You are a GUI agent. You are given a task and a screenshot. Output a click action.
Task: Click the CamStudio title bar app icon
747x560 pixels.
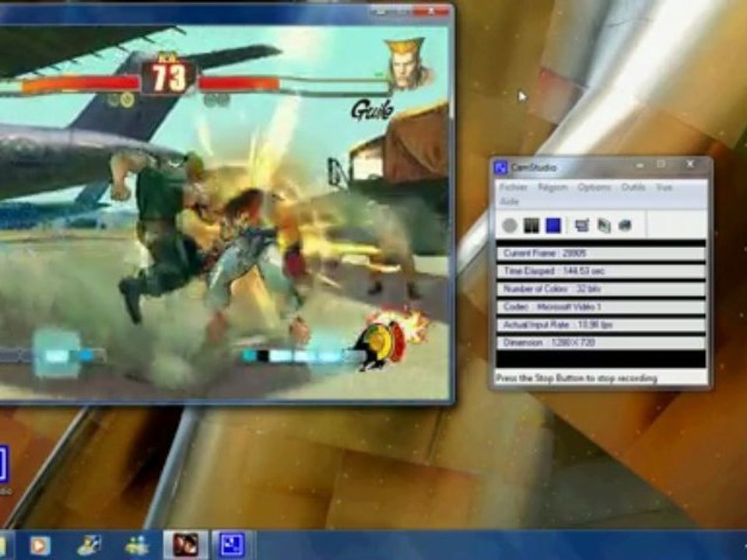point(500,168)
